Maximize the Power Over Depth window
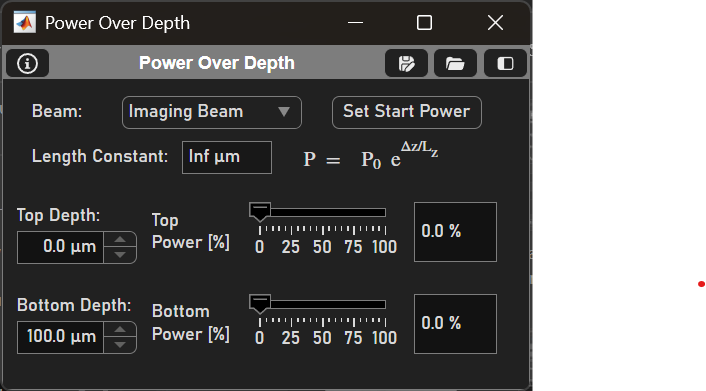This screenshot has width=706, height=391. coord(424,23)
